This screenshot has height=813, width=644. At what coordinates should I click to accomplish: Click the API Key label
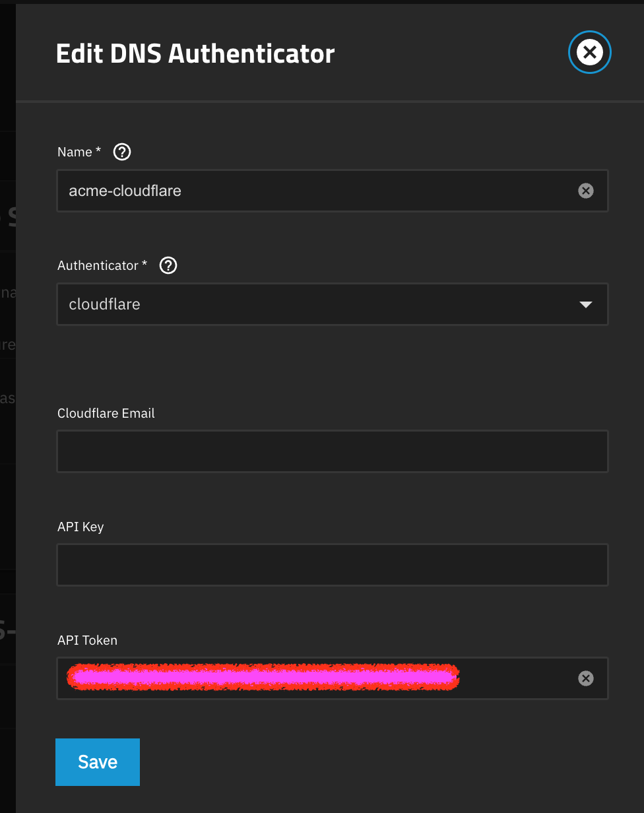pyautogui.click(x=80, y=527)
